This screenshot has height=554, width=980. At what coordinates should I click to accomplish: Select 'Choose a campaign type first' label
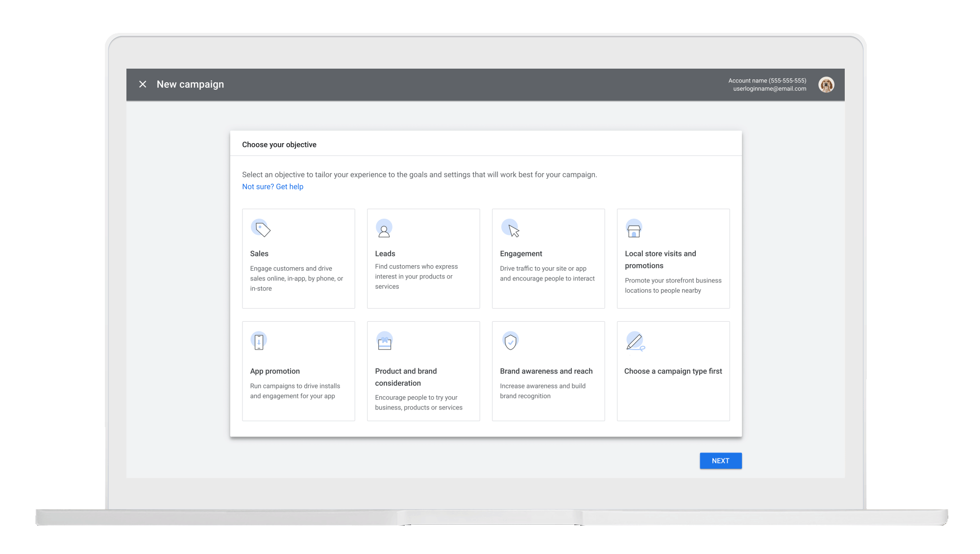673,371
